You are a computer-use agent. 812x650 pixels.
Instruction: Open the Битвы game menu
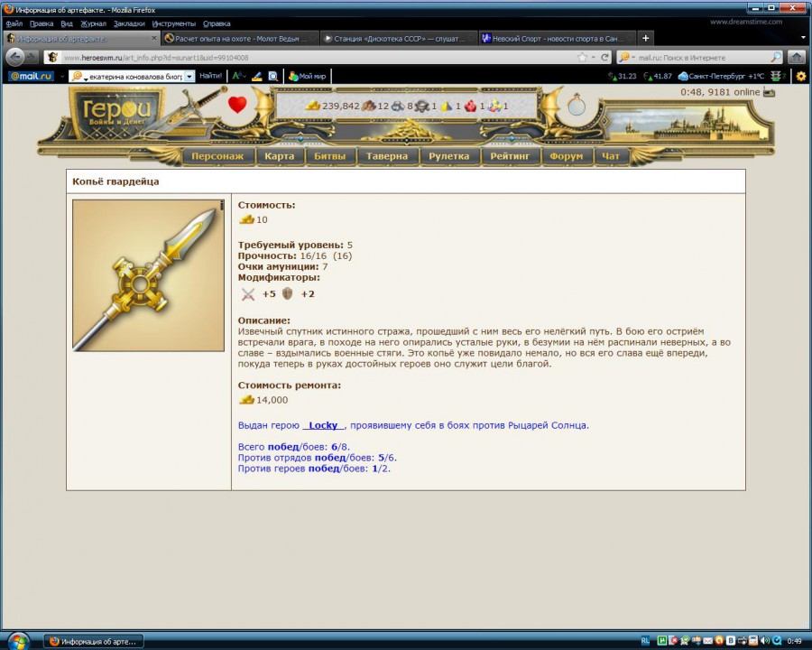(x=328, y=156)
